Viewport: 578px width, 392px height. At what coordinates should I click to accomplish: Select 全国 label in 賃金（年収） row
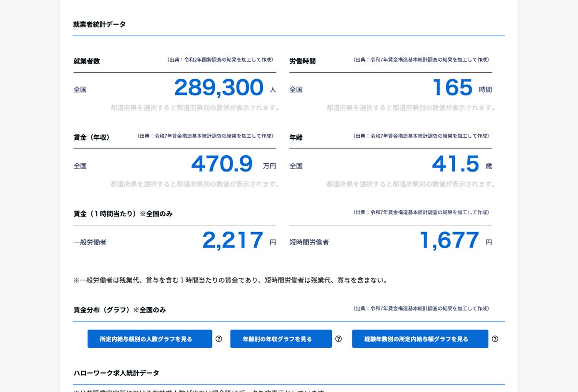click(x=80, y=166)
